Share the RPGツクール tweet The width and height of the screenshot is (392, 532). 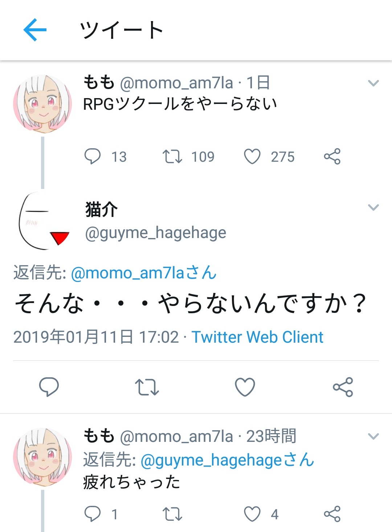pos(332,157)
